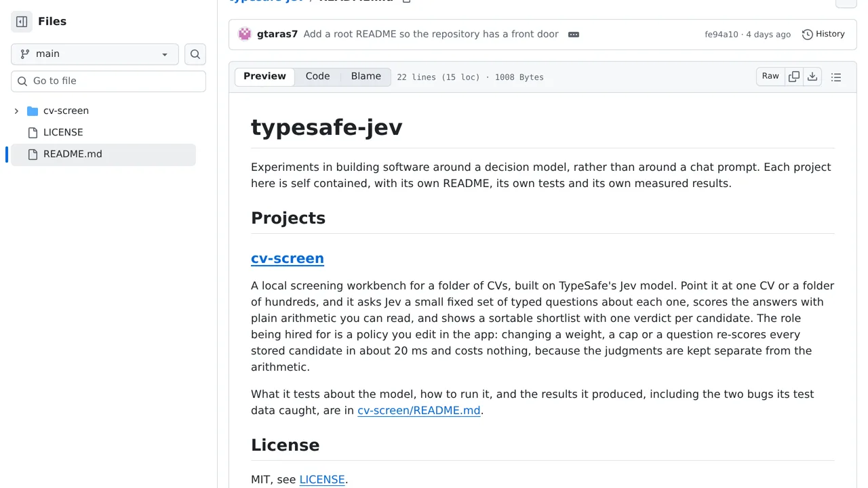The image size is (868, 488).
Task: Open the commit message about root README
Action: [431, 35]
